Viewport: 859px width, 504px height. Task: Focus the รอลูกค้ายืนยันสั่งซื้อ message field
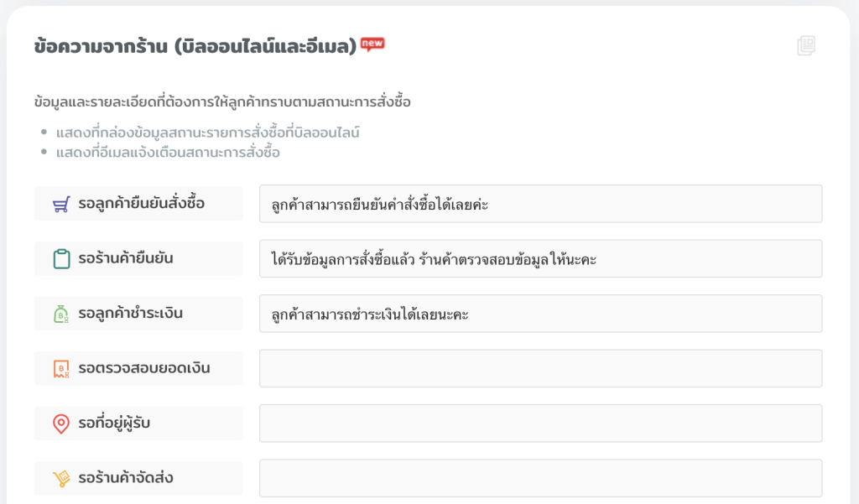click(x=540, y=204)
